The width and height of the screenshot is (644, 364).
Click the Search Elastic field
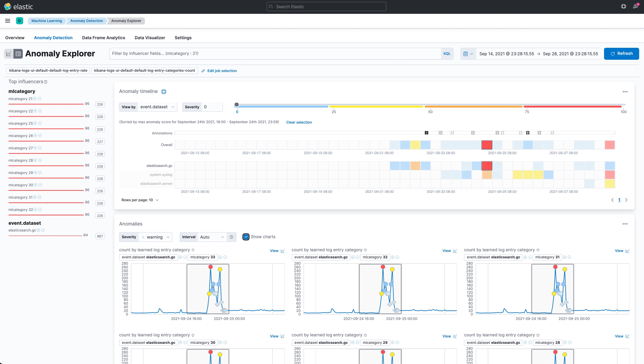[326, 6]
